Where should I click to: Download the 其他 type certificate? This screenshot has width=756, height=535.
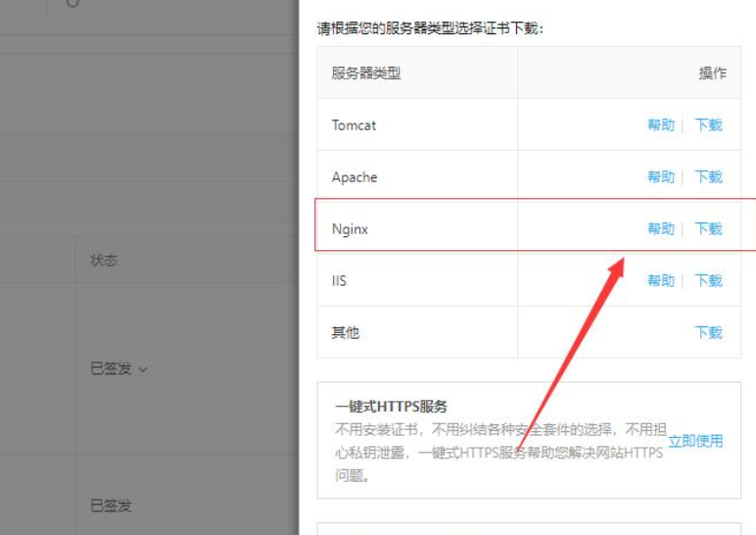pos(709,332)
